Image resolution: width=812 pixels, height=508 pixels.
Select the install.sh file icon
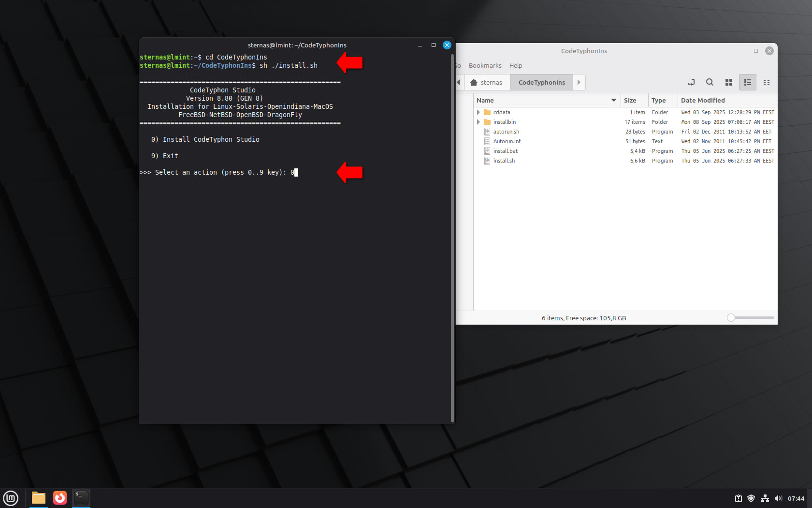click(487, 161)
